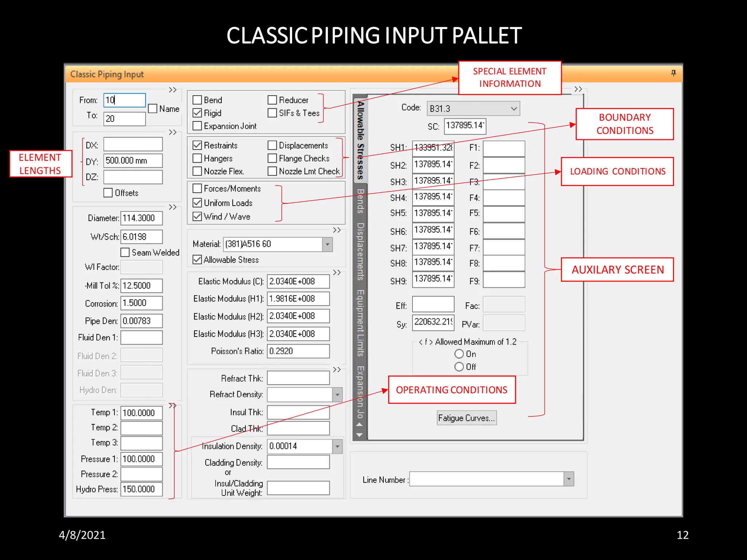The width and height of the screenshot is (747, 560).
Task: Switch to the Bends vertical tab
Action: pos(360,201)
